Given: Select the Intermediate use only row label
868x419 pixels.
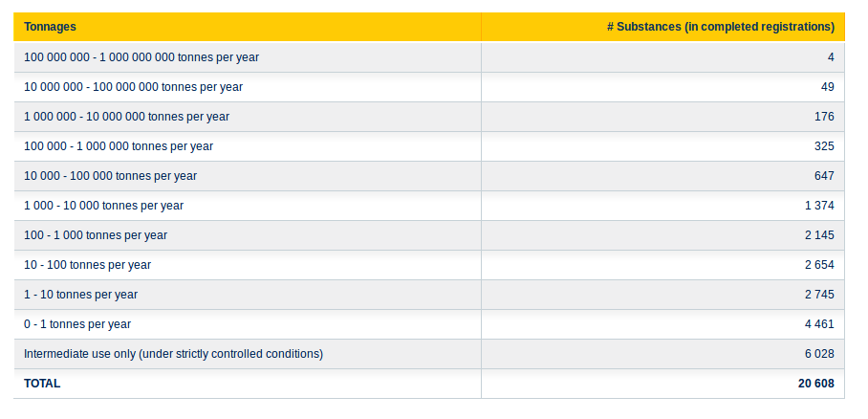Looking at the screenshot, I should (173, 354).
